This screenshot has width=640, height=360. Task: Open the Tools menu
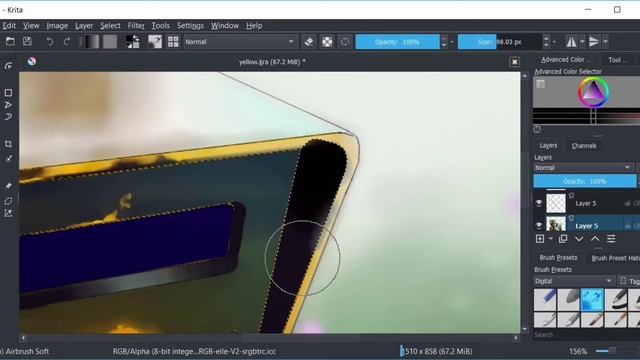tap(160, 26)
